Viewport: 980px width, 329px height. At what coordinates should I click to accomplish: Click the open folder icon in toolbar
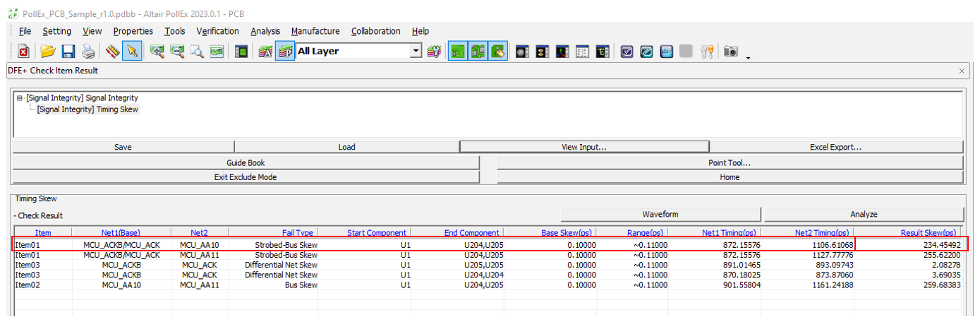pos(47,52)
